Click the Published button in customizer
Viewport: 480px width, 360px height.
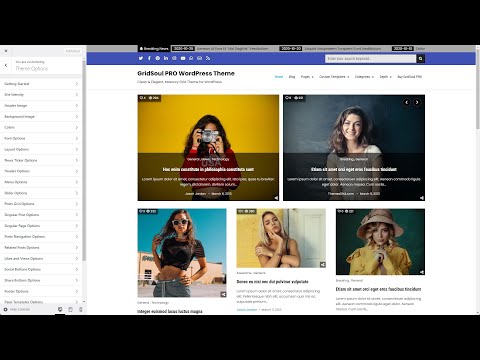(x=73, y=51)
